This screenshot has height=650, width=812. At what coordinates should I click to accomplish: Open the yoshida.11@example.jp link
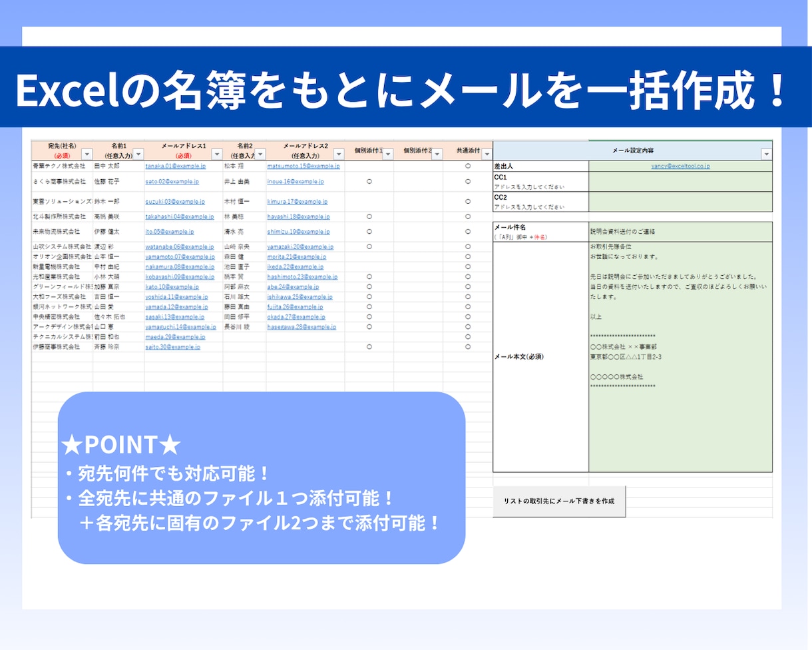point(177,296)
